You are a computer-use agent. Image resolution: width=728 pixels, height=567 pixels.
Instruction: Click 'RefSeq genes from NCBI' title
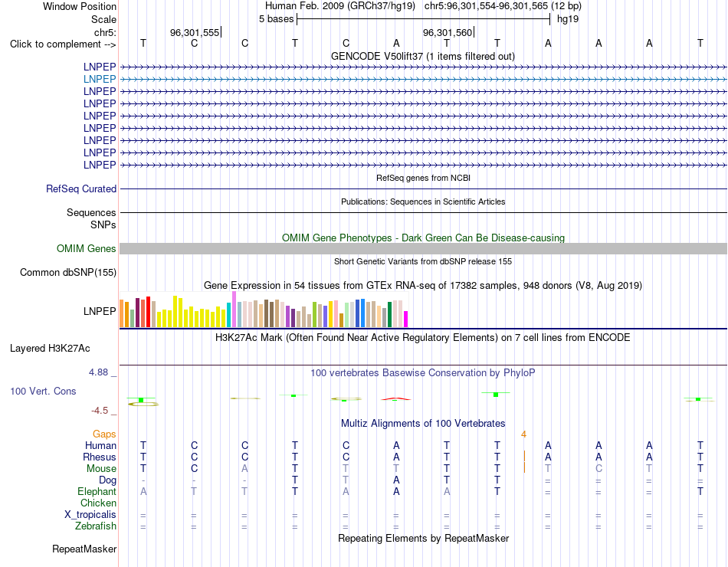(x=424, y=178)
